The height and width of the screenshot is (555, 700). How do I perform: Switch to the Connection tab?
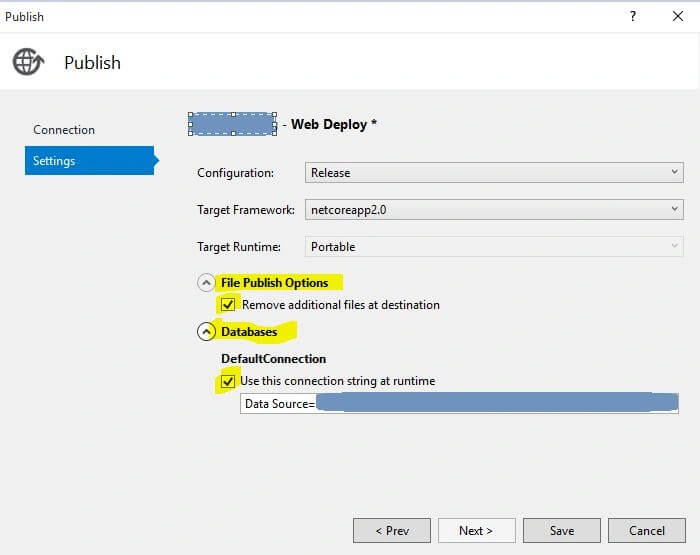[x=64, y=130]
